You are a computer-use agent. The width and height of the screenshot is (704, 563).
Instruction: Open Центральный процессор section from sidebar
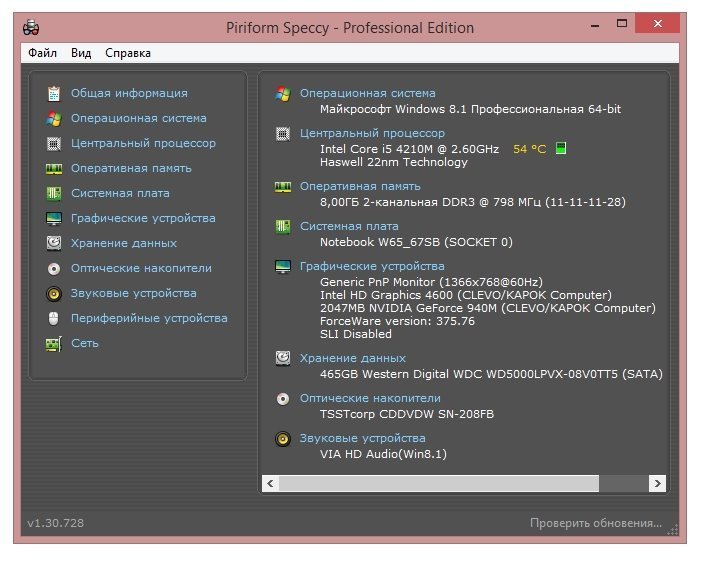143,144
